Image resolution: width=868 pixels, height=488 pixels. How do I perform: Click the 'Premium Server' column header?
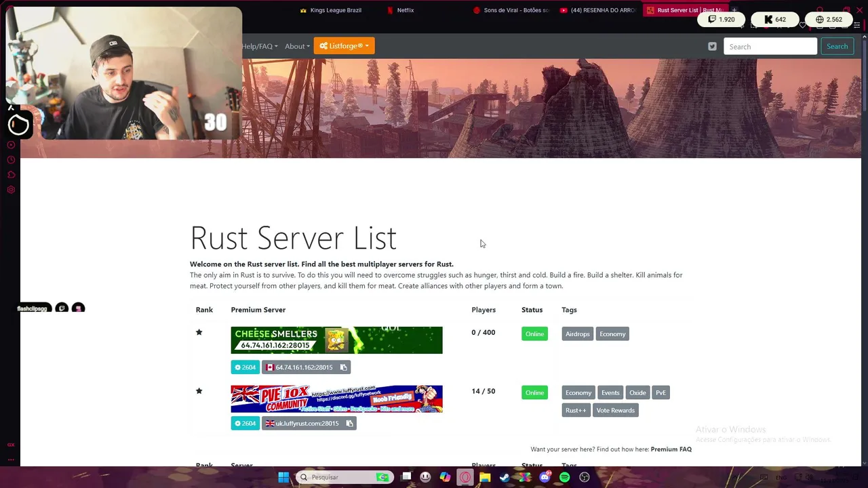(258, 310)
